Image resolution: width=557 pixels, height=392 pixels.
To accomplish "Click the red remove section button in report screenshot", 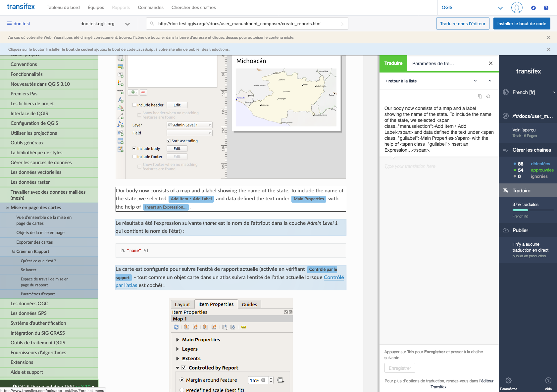I will (143, 92).
